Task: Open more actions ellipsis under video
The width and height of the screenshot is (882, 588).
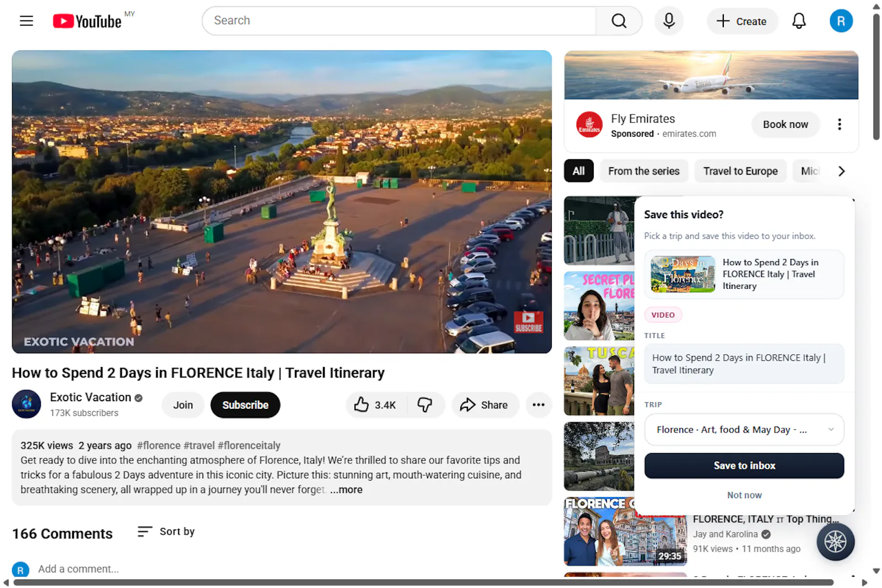Action: [x=538, y=405]
